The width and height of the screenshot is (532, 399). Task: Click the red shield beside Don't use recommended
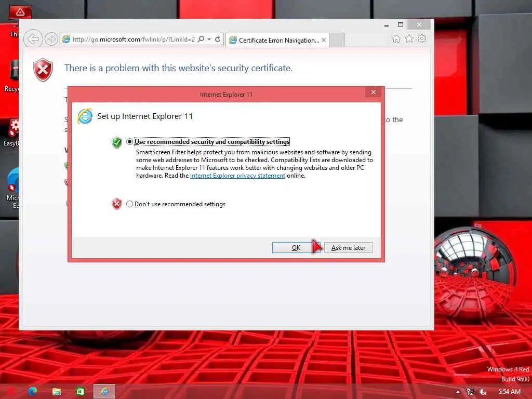pyautogui.click(x=117, y=204)
